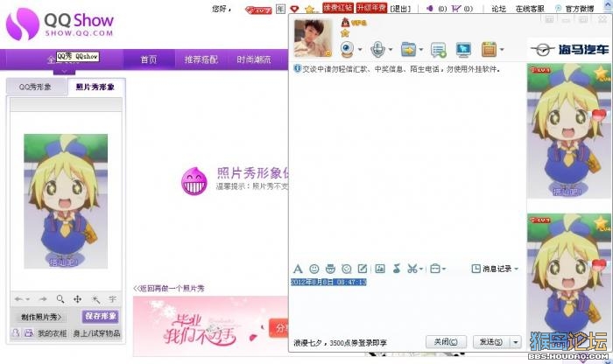Open the 身上/试穿物品 tab
The width and height of the screenshot is (613, 364).
(x=96, y=333)
